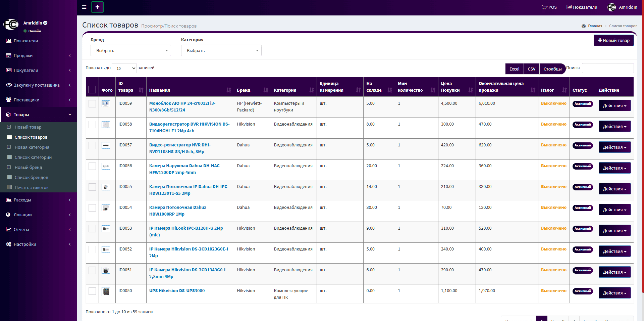
Task: Open POS cart icon in header
Action: click(x=544, y=7)
